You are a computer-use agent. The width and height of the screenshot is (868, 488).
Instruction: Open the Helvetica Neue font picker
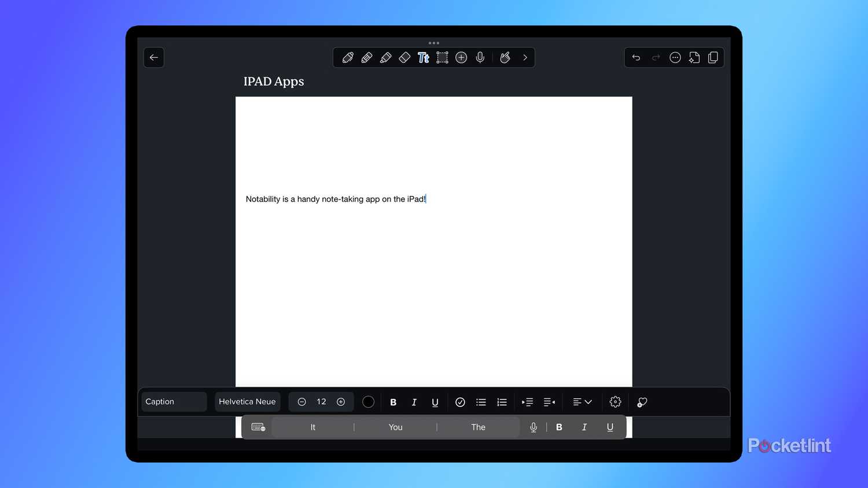coord(247,402)
